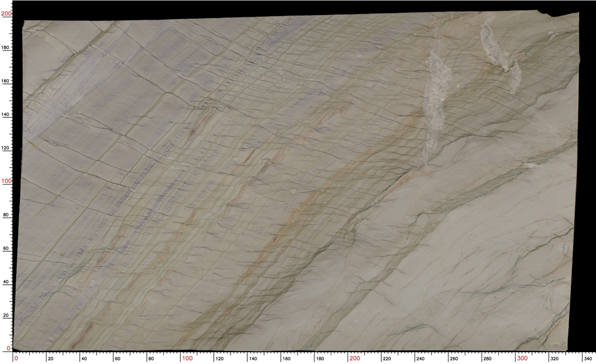Click the red 0 on the vertical ruler
The width and height of the screenshot is (596, 364).
point(9,349)
